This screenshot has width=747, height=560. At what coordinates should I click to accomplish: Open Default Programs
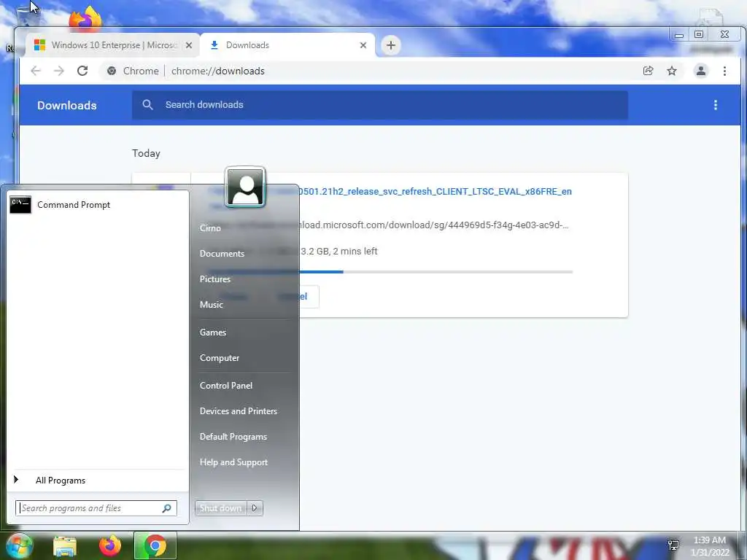pos(233,437)
